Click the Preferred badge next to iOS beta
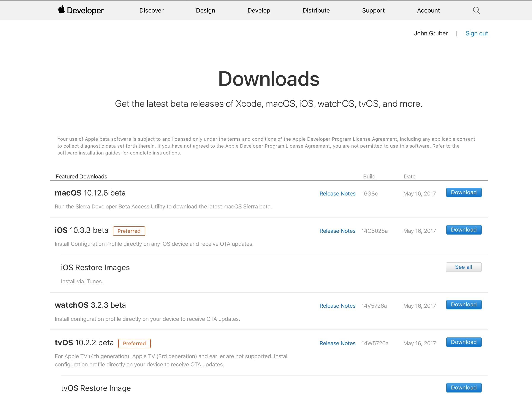This screenshot has width=532, height=394. tap(129, 231)
